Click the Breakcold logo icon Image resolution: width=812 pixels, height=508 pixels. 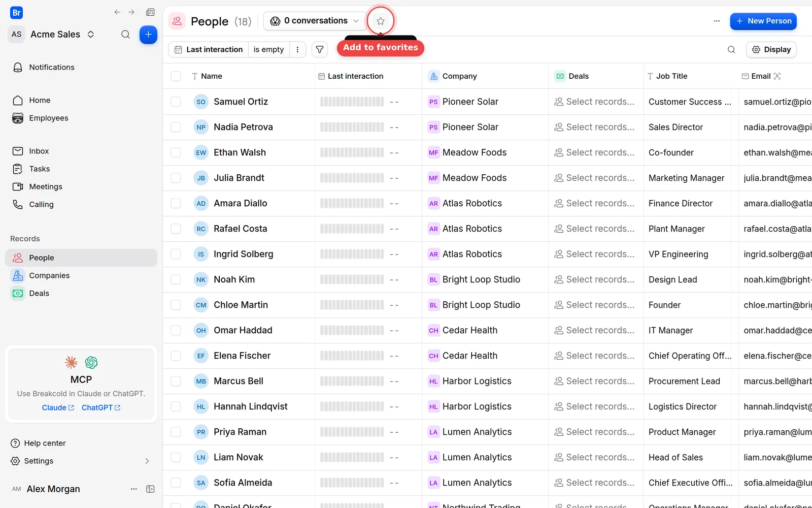pos(17,13)
